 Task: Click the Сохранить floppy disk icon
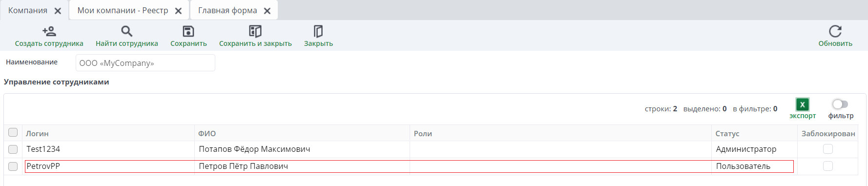click(188, 31)
